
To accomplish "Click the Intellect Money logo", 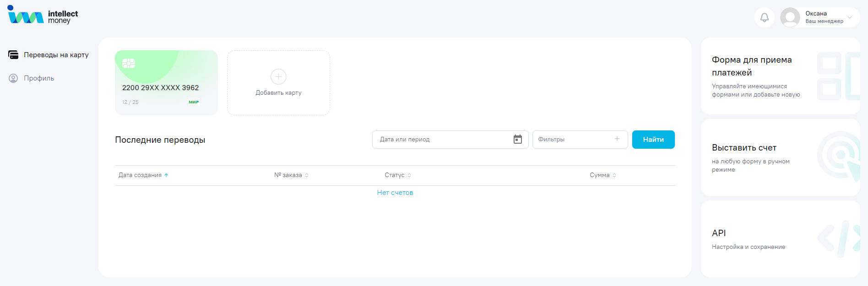I will (43, 15).
